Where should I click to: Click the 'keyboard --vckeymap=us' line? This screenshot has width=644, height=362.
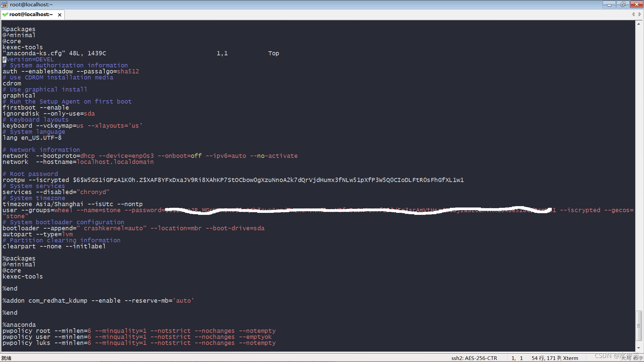(72, 126)
